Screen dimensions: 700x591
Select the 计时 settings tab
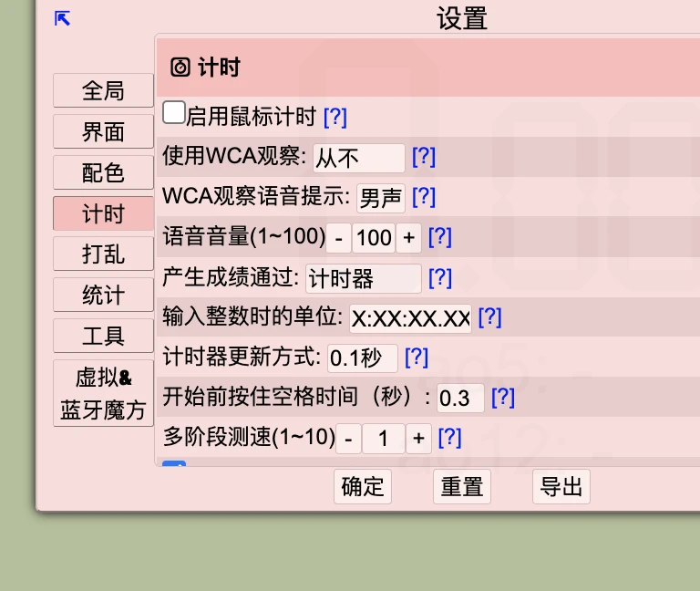tap(103, 213)
